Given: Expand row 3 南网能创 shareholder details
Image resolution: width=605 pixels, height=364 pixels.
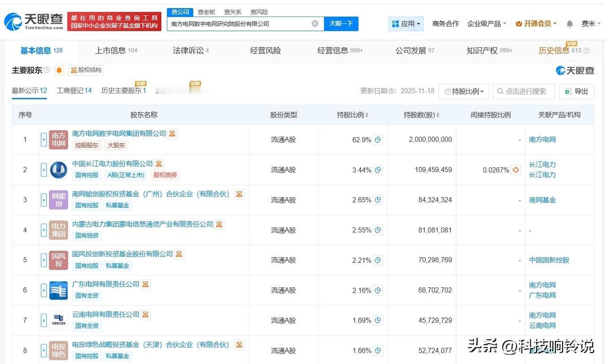Looking at the screenshot, I should 44,200.
